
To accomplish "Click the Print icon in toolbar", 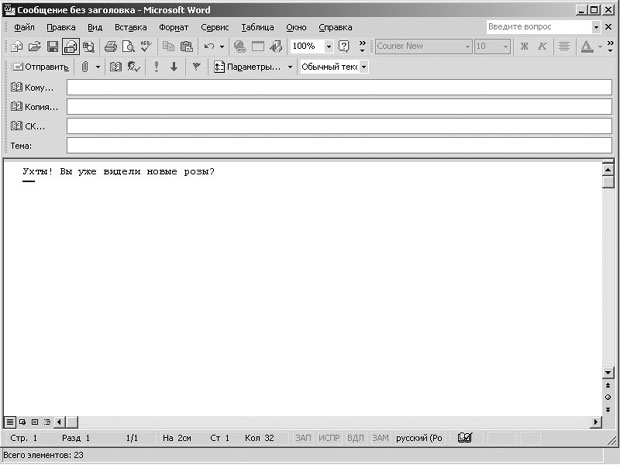I will click(111, 47).
